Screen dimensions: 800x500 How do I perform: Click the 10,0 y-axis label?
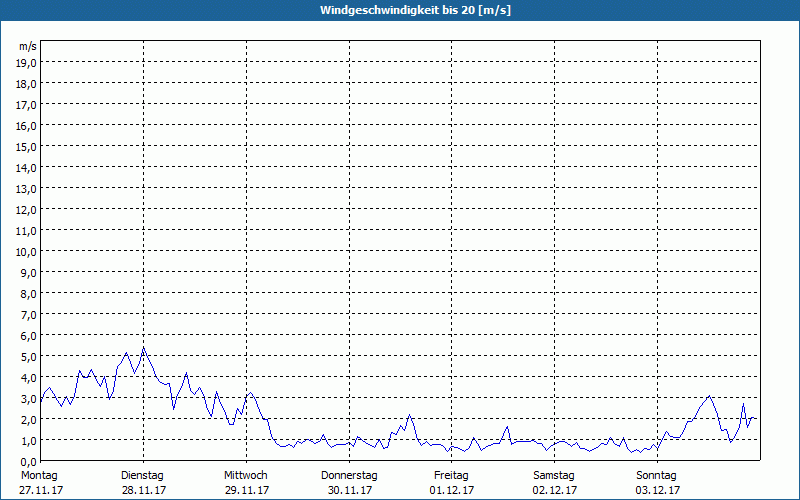click(27, 252)
